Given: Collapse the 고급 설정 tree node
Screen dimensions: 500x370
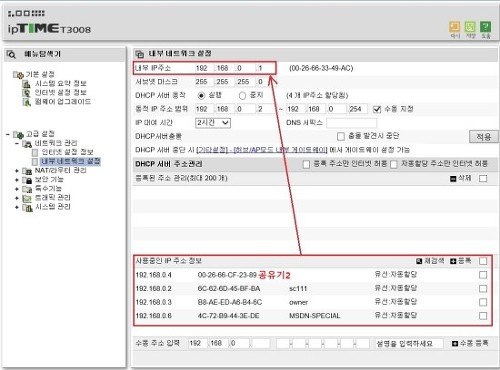Looking at the screenshot, I should click(7, 134).
